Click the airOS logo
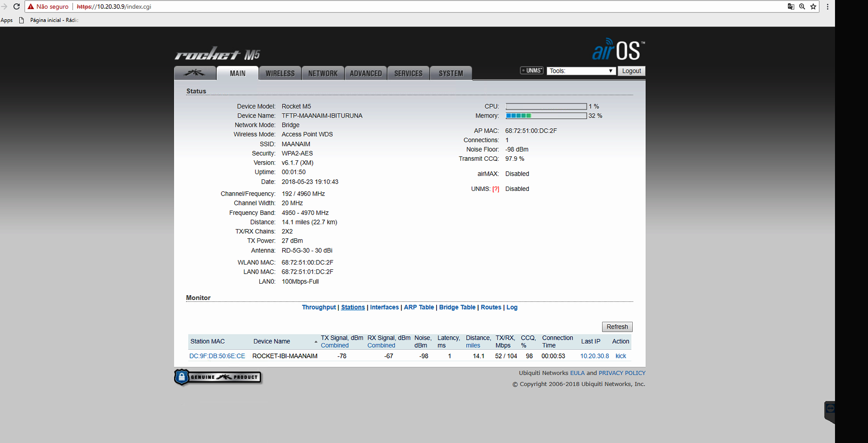This screenshot has height=443, width=868. coord(618,49)
